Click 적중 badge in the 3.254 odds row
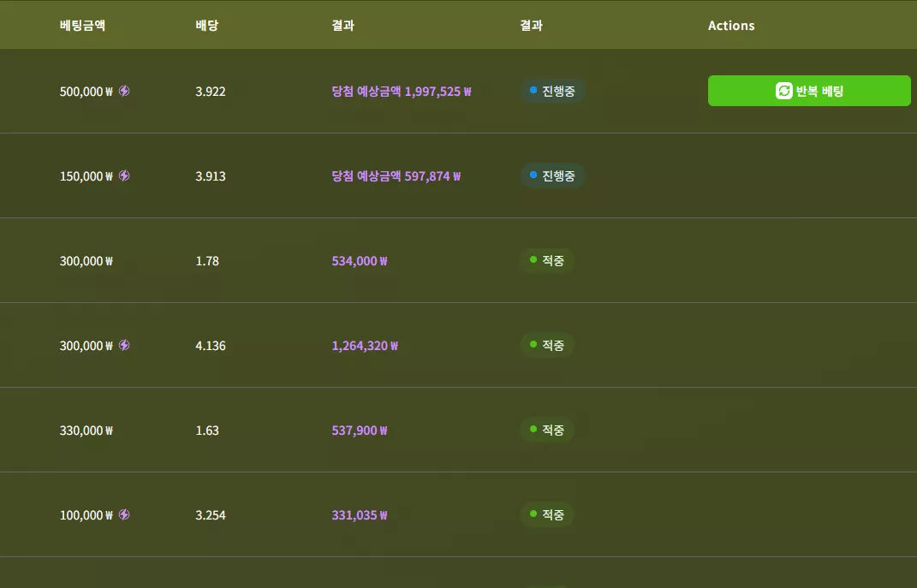 547,514
